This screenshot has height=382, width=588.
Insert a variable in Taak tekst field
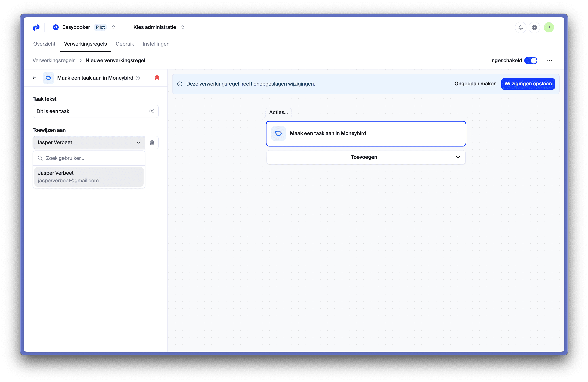152,111
